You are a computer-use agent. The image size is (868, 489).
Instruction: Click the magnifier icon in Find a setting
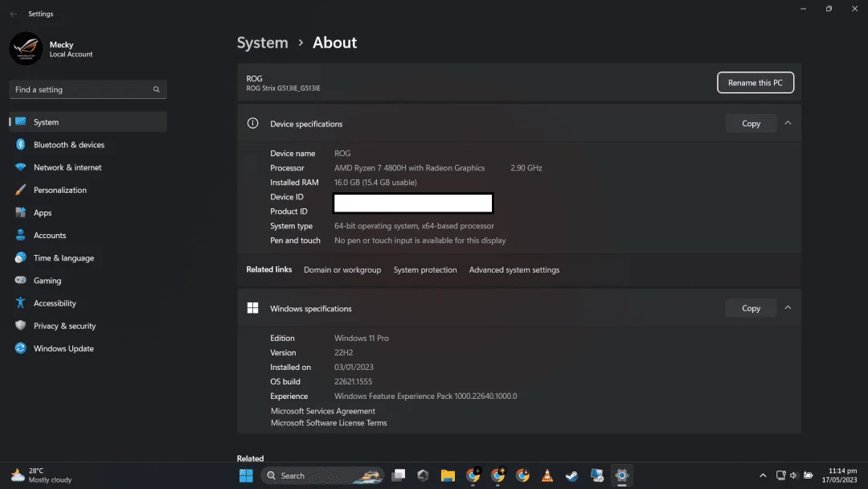point(156,89)
